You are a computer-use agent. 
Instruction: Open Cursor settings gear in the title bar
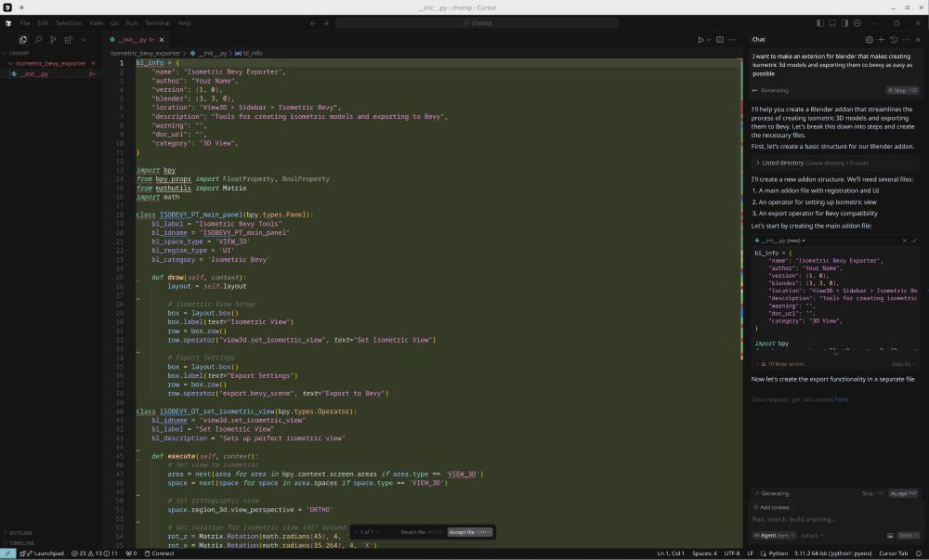(857, 23)
